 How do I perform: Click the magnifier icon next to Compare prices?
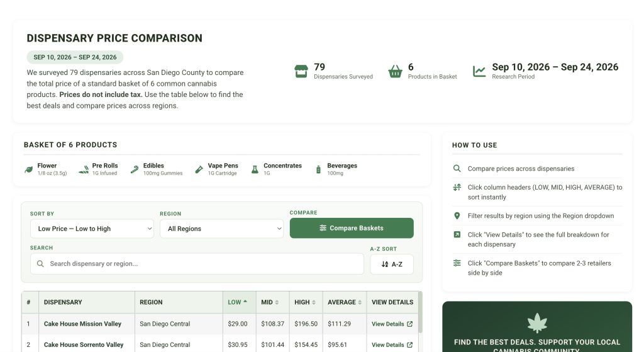click(457, 168)
